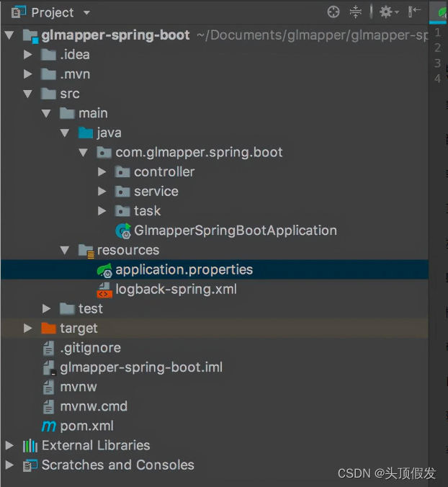Click the Project view icon beside the title
Screen dimensions: 448x487
pos(19,12)
